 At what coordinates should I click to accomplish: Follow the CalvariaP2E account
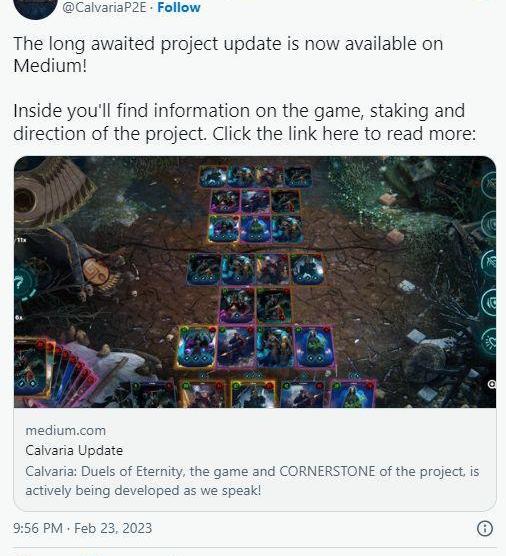[179, 7]
